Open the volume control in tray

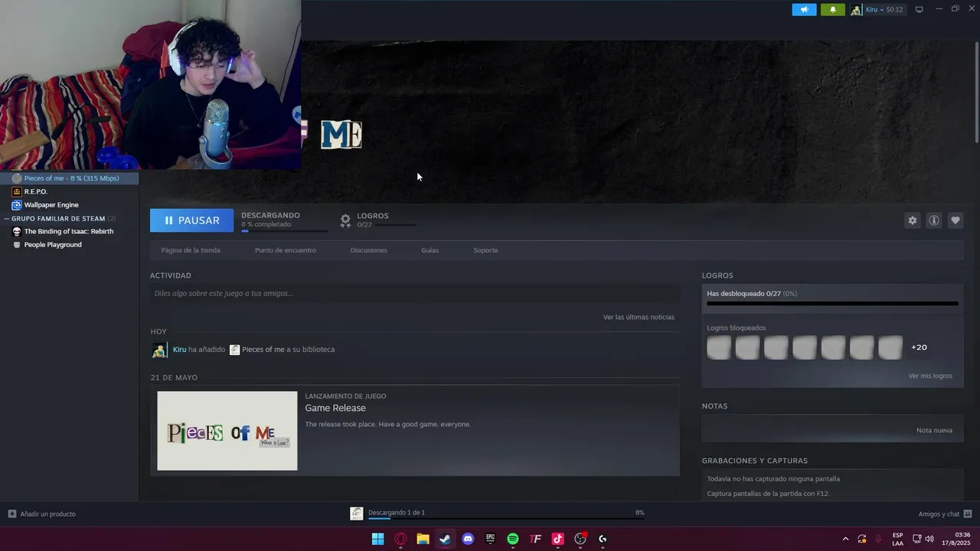pos(929,539)
